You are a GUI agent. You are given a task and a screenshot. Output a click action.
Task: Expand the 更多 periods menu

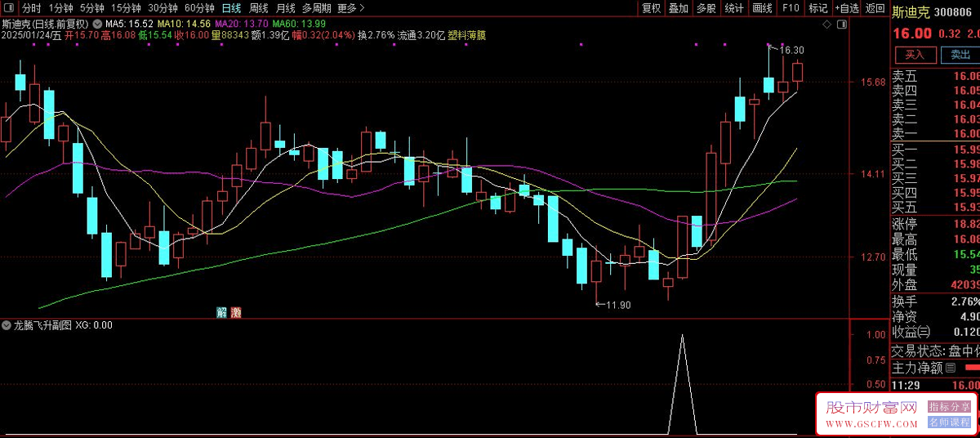pyautogui.click(x=350, y=8)
